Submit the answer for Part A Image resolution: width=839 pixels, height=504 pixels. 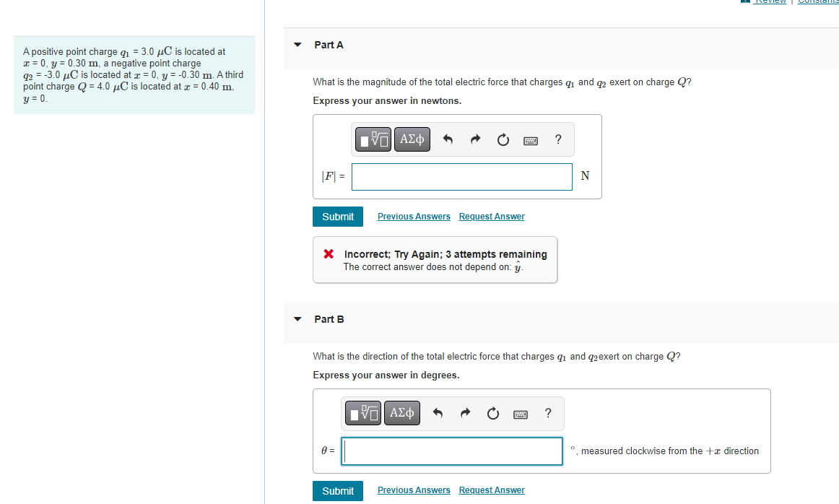click(x=337, y=216)
